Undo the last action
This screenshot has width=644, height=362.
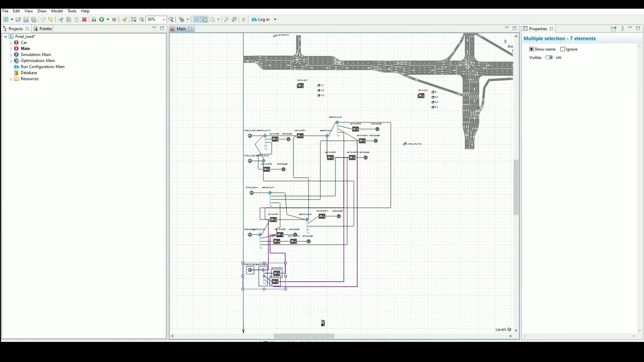click(x=43, y=20)
